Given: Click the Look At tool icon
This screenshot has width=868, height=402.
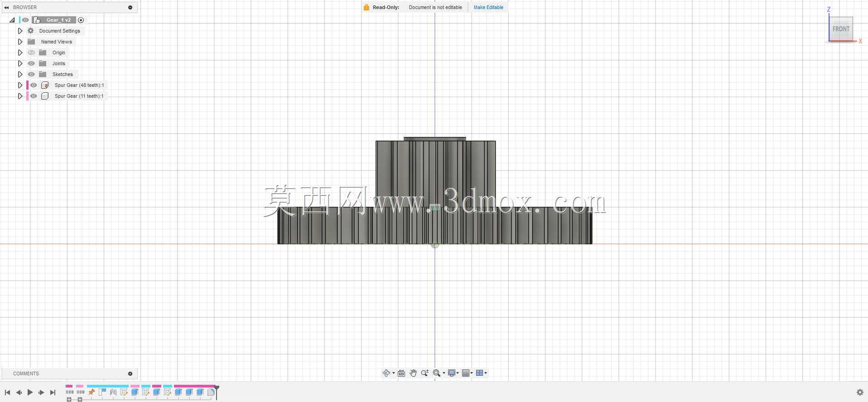Looking at the screenshot, I should click(401, 373).
